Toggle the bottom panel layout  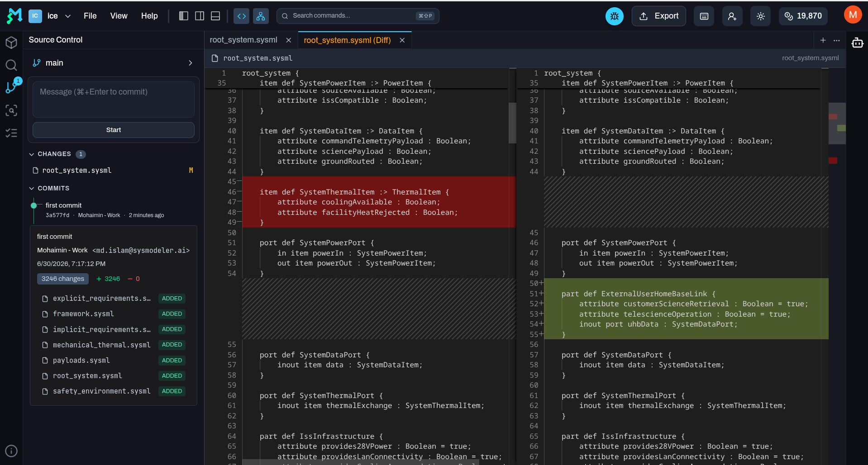click(216, 16)
